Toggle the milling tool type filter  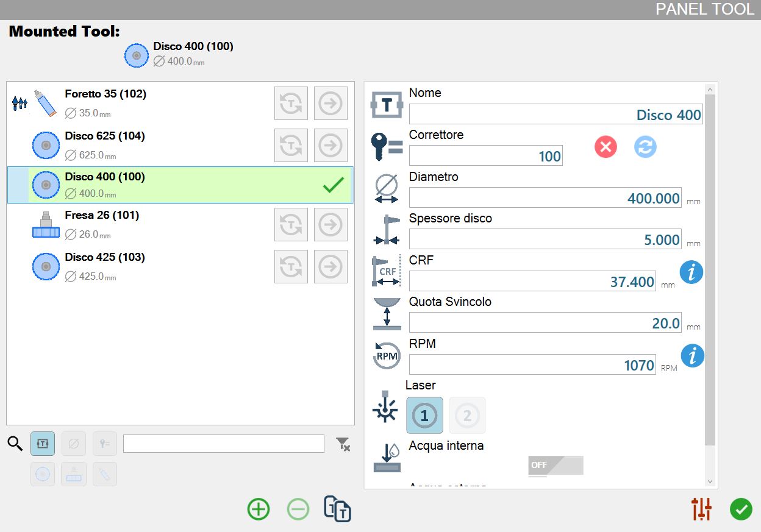74,474
